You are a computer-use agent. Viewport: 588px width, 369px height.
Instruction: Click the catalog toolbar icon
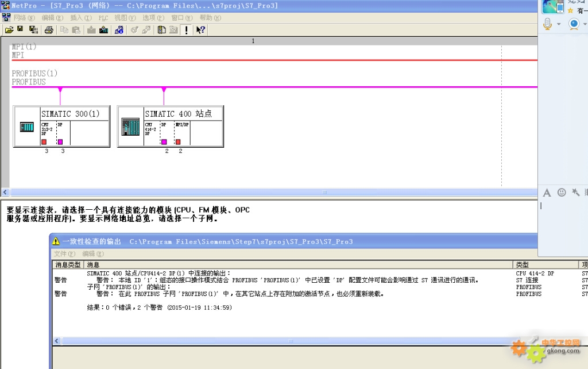161,30
